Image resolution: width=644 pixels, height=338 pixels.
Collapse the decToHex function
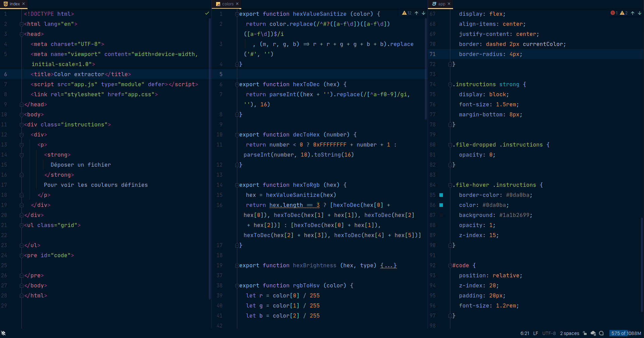(237, 135)
